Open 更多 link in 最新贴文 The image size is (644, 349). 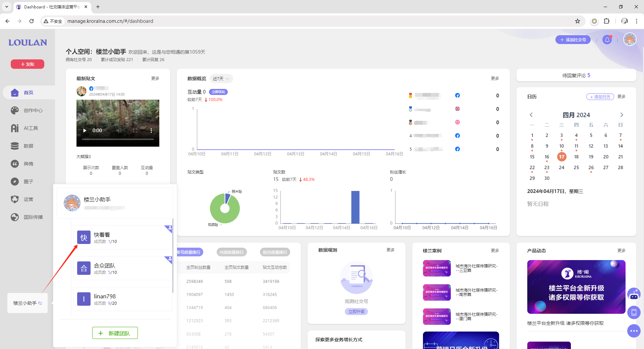point(155,78)
